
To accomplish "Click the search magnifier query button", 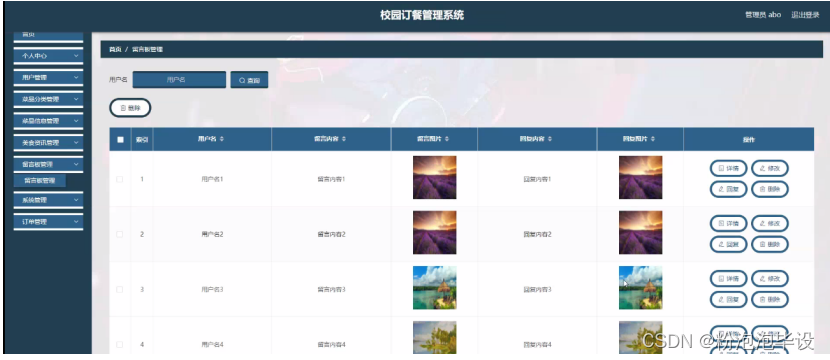I will tap(249, 80).
